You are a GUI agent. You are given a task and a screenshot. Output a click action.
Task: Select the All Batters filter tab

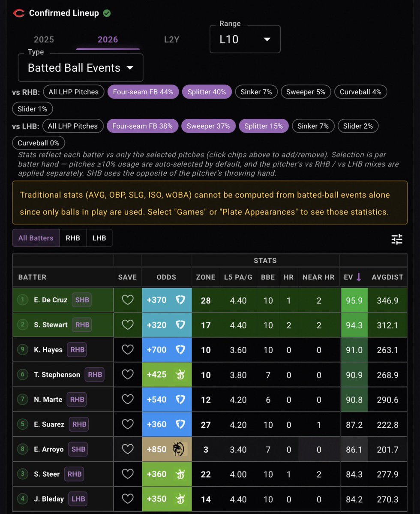36,238
